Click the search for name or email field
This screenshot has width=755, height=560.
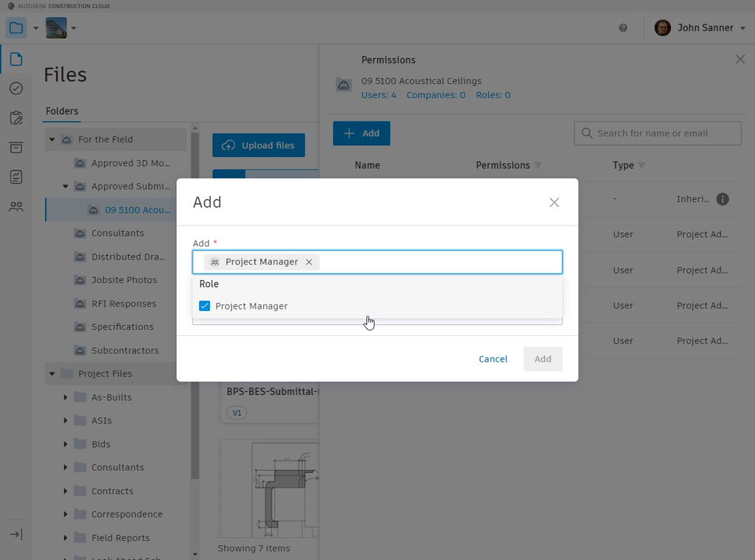(x=658, y=133)
